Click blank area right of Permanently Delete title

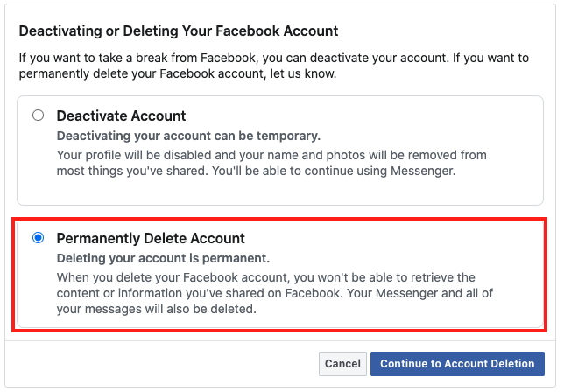(394, 238)
